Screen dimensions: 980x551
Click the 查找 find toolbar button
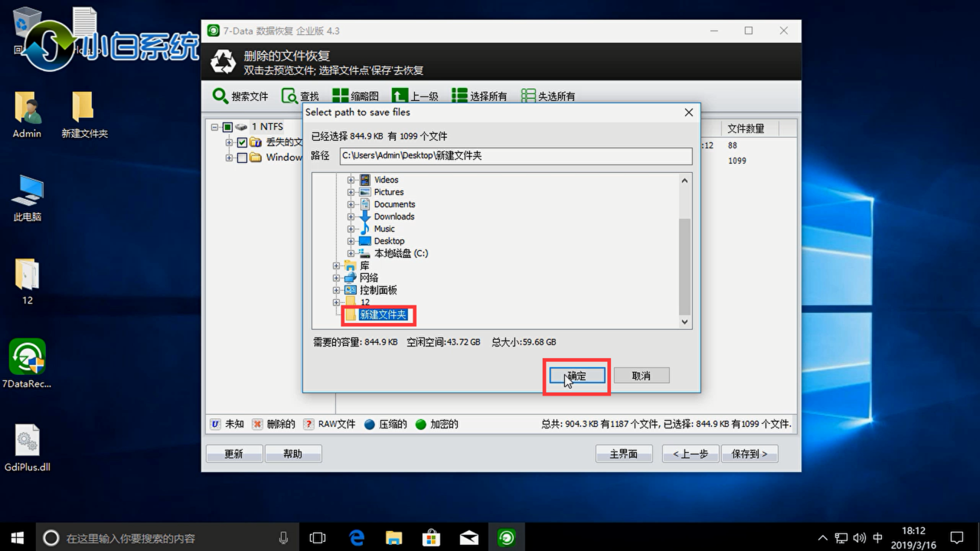coord(300,96)
